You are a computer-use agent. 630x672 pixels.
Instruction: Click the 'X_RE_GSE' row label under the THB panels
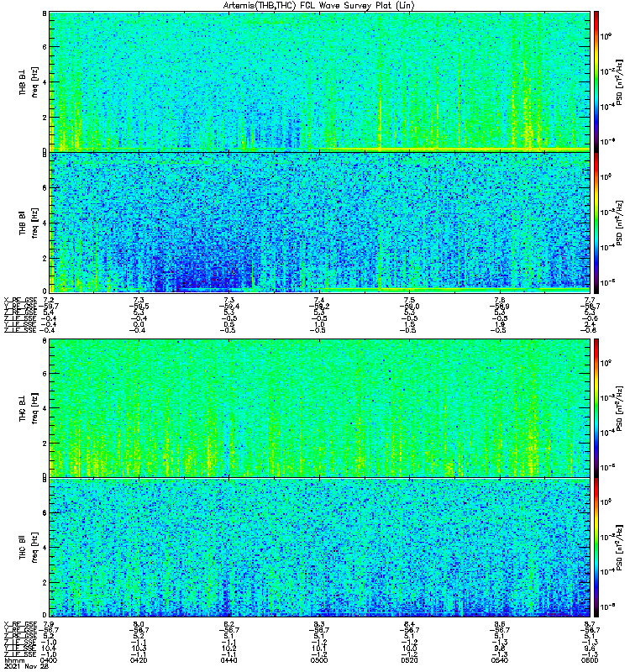20,300
